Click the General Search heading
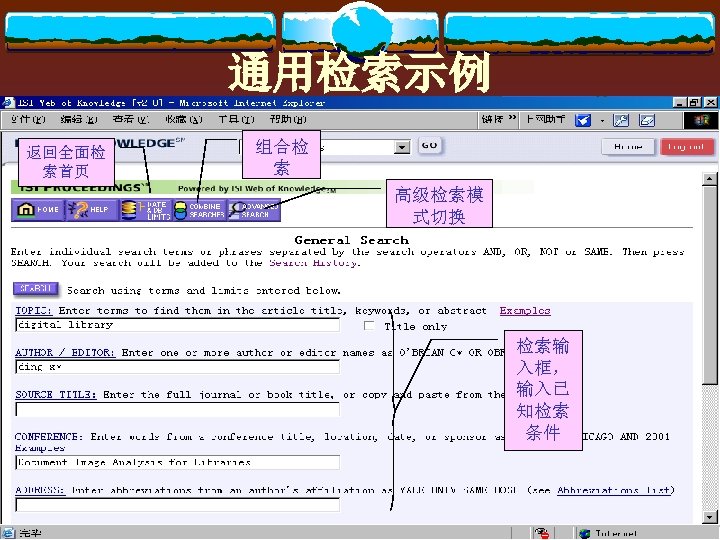720x540 pixels. point(351,240)
